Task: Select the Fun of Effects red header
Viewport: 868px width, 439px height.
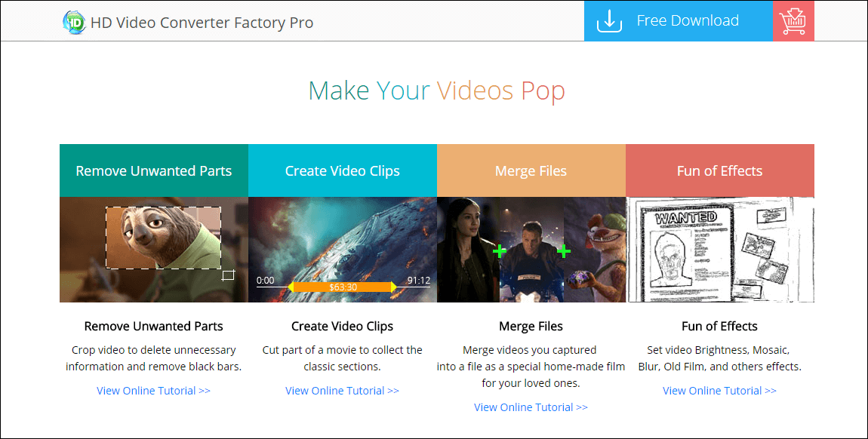Action: pos(720,170)
